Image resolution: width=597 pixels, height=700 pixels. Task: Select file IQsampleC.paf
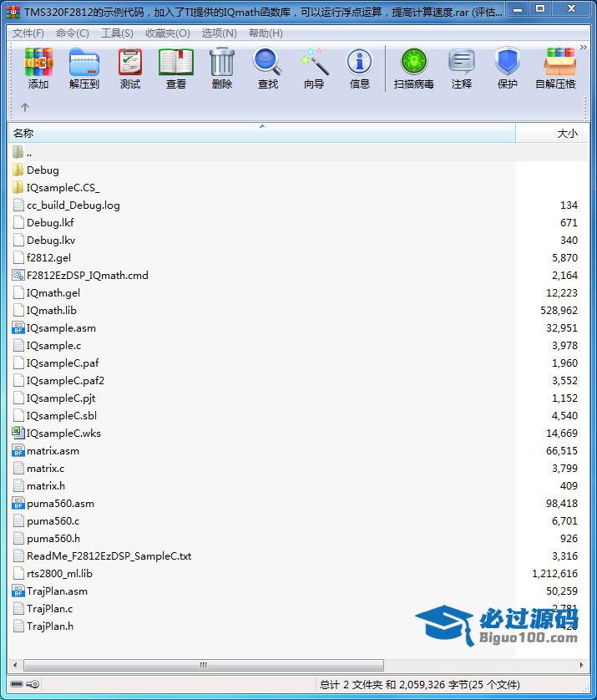tap(63, 363)
